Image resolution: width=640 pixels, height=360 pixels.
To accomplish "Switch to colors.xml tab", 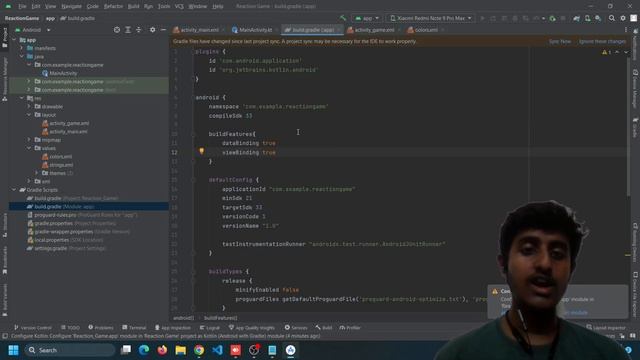I will (x=426, y=30).
